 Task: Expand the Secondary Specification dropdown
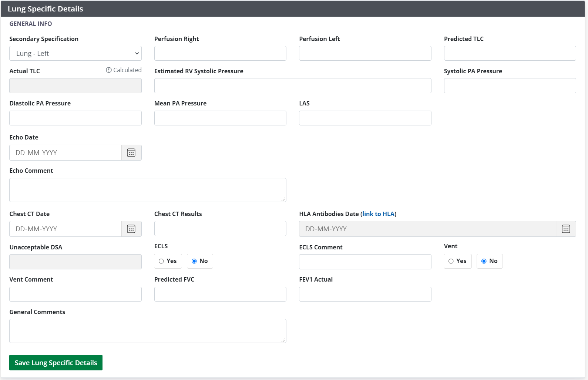tap(75, 53)
